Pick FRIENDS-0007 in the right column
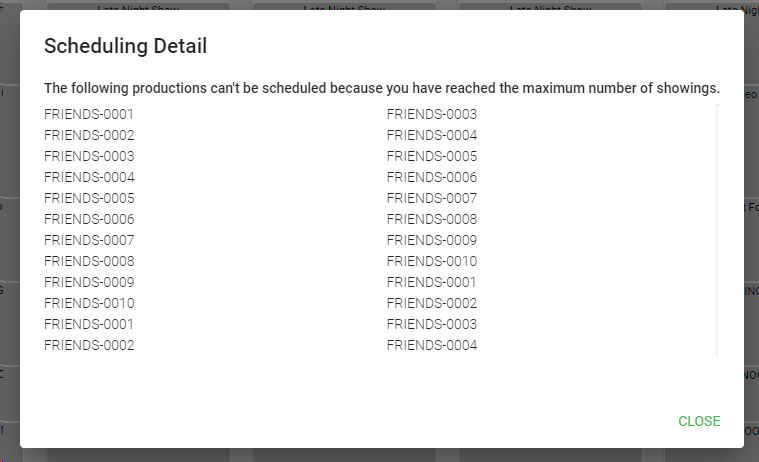This screenshot has height=462, width=759. 432,198
